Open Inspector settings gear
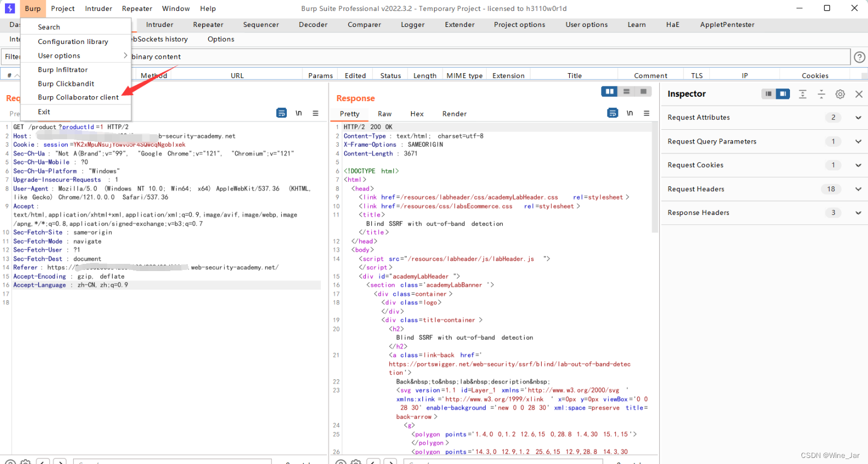The height and width of the screenshot is (464, 868). (840, 94)
